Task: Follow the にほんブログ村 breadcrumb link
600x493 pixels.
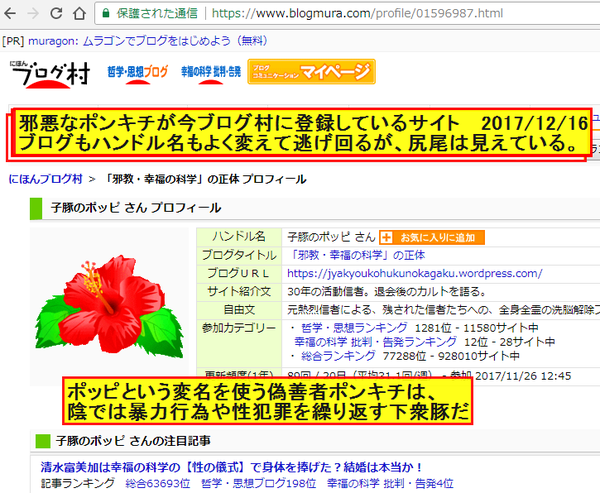Action: [46, 179]
